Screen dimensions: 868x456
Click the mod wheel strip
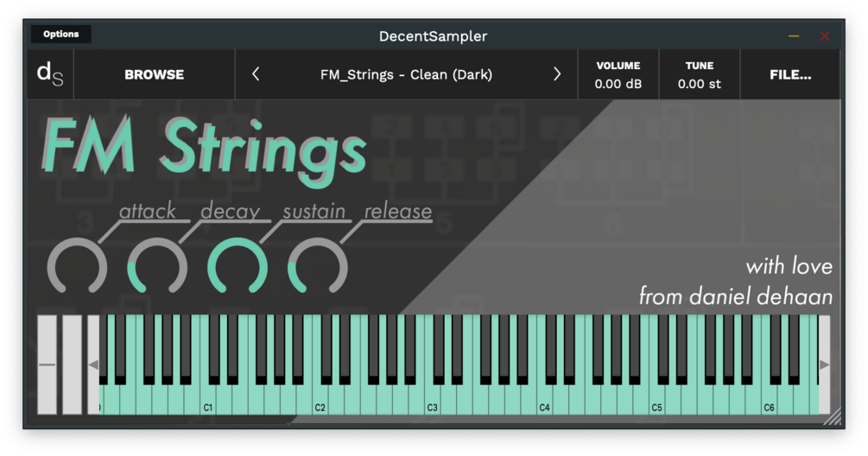click(72, 364)
